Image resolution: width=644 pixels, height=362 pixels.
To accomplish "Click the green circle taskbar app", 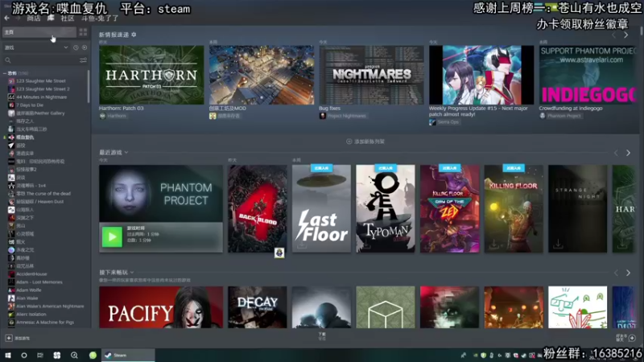I will [x=93, y=355].
